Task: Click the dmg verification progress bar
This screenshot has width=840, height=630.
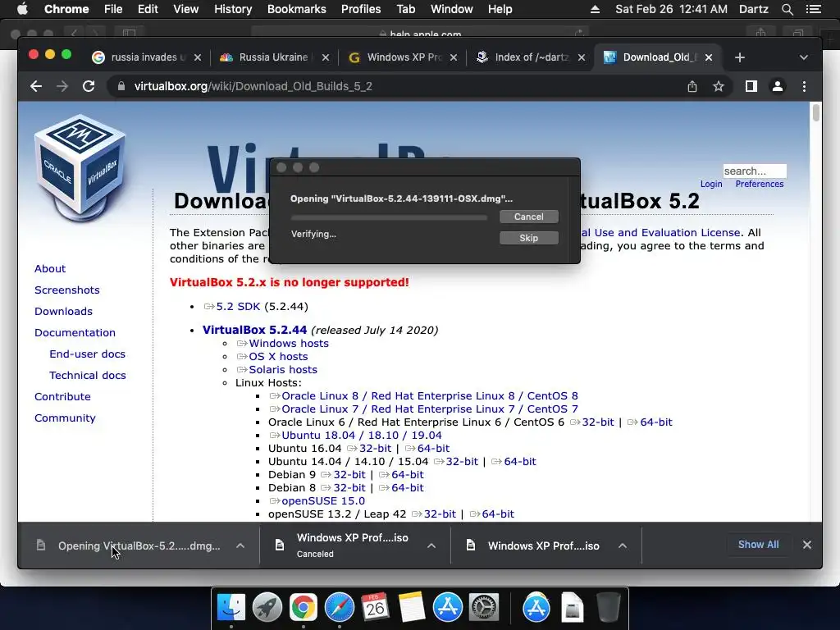Action: (x=389, y=217)
